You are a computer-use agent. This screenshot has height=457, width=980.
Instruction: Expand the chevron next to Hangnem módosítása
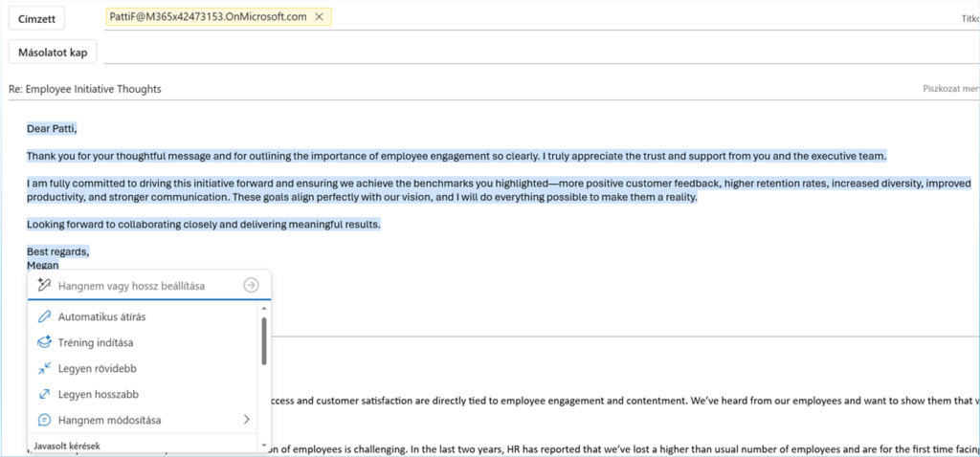(246, 420)
